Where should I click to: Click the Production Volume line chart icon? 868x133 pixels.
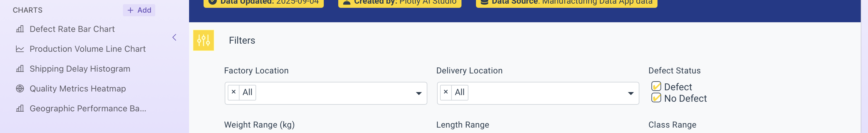tap(20, 49)
